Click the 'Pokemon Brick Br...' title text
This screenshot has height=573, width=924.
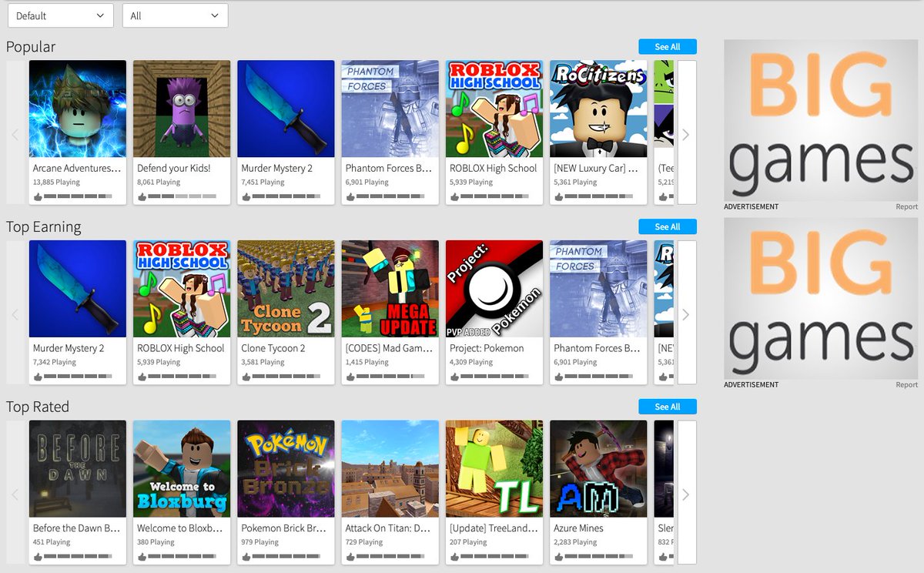point(283,528)
